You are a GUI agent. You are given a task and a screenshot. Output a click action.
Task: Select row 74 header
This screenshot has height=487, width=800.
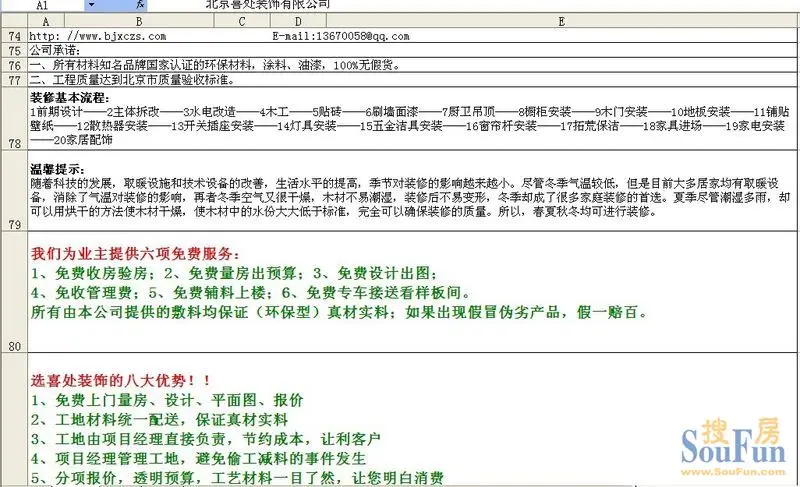[13, 37]
